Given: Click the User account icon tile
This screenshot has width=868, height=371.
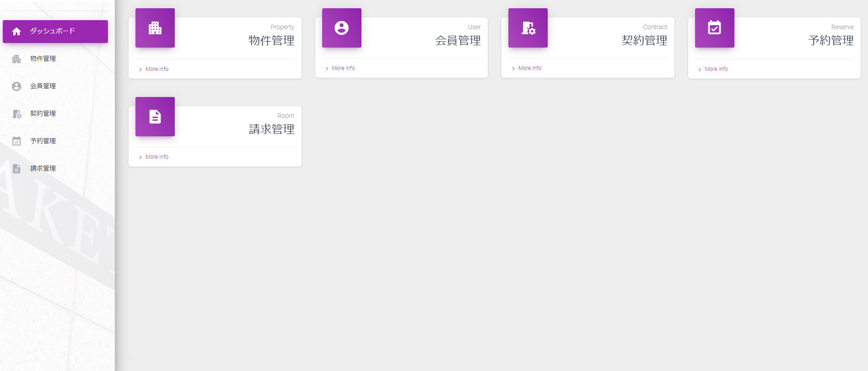Looking at the screenshot, I should 341,28.
